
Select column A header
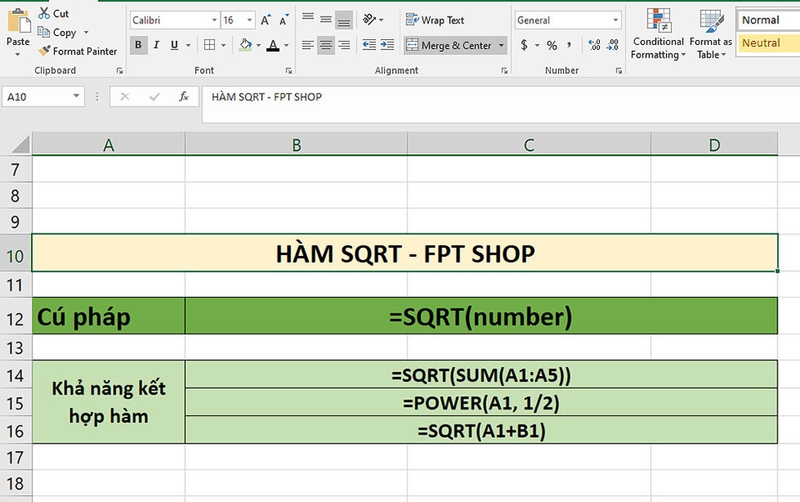[x=108, y=145]
